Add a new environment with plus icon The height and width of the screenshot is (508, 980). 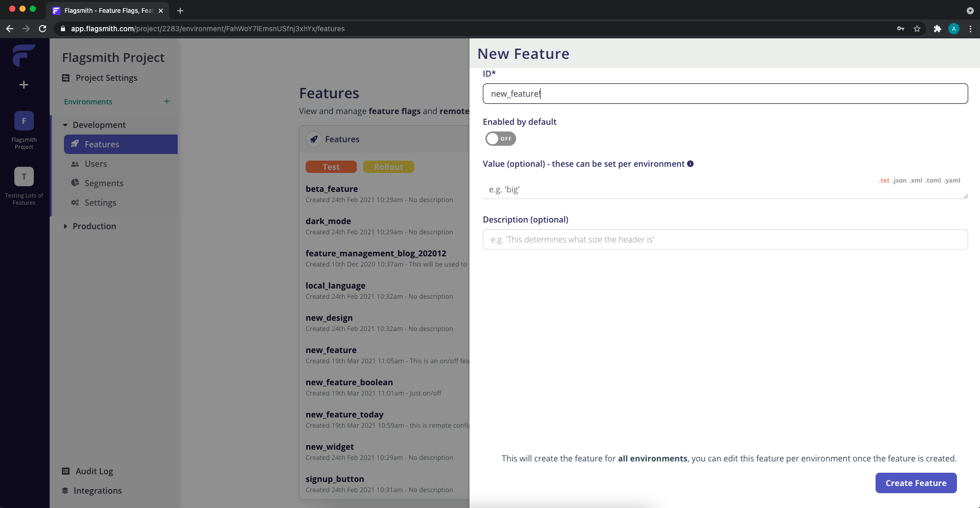tap(166, 101)
